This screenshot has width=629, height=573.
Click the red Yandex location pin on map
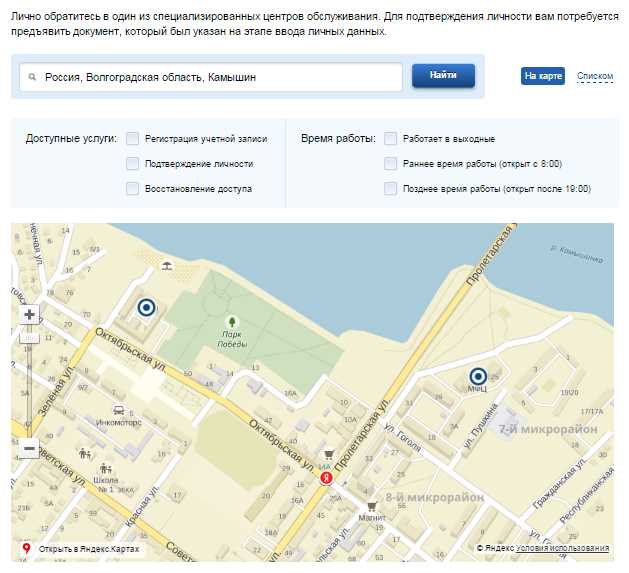click(x=325, y=479)
